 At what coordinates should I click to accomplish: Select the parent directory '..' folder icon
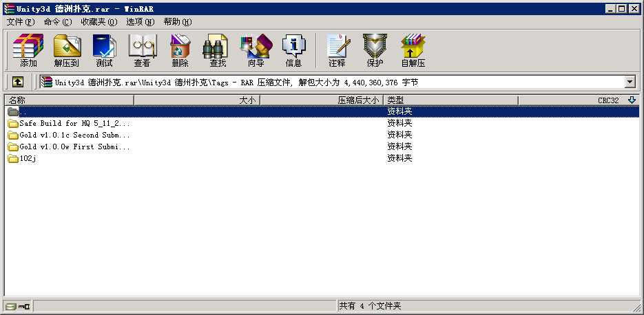[x=13, y=111]
